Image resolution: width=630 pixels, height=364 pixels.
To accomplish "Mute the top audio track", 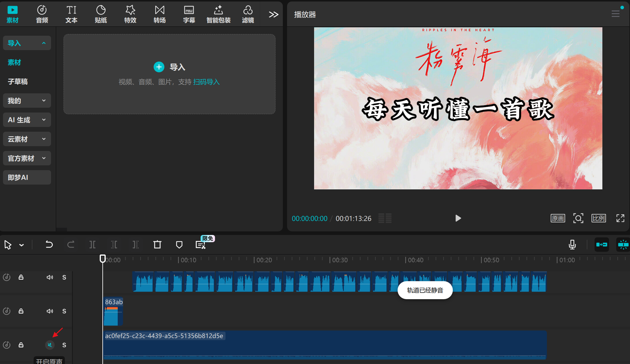I will 50,277.
